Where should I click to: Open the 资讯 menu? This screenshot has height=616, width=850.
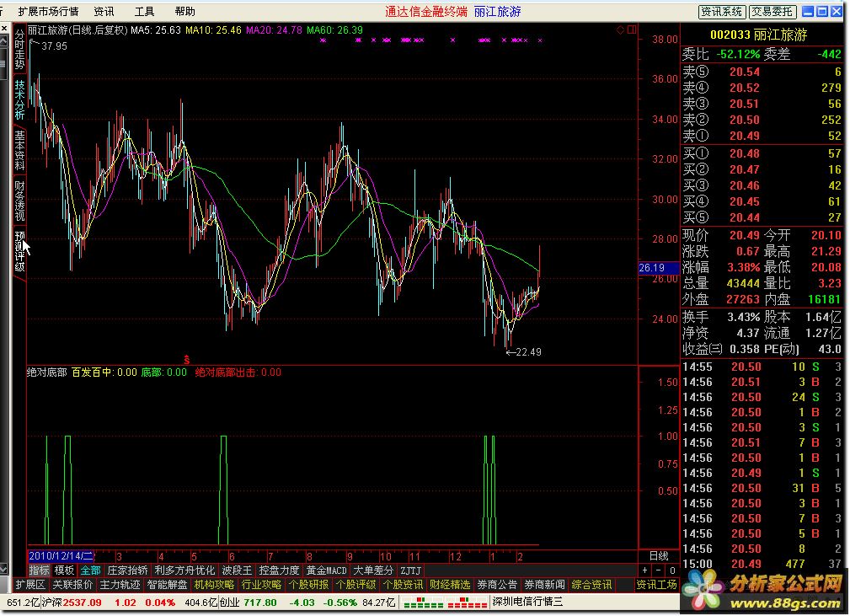pos(104,12)
